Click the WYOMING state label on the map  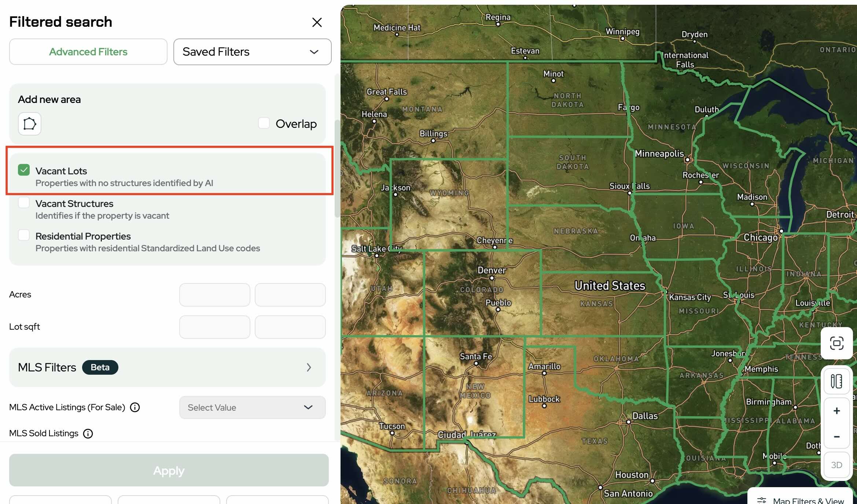(x=449, y=193)
